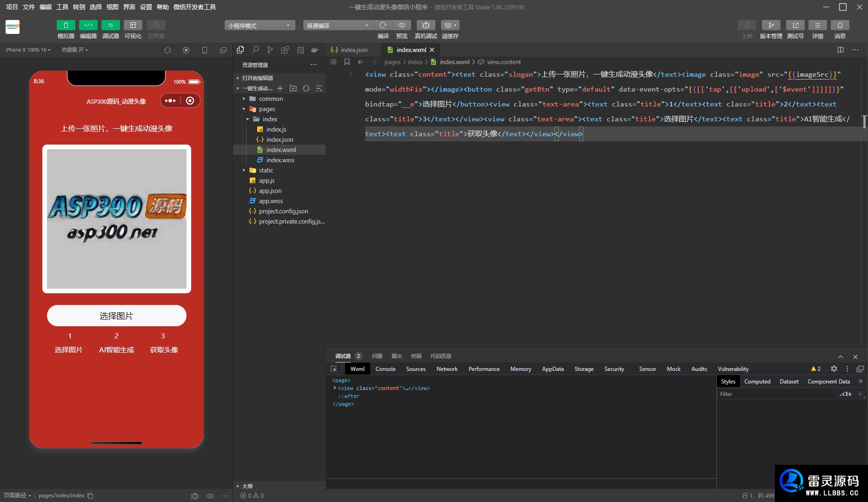Open the 文件 menu
Screen dimensions: 868x502
pyautogui.click(x=29, y=7)
